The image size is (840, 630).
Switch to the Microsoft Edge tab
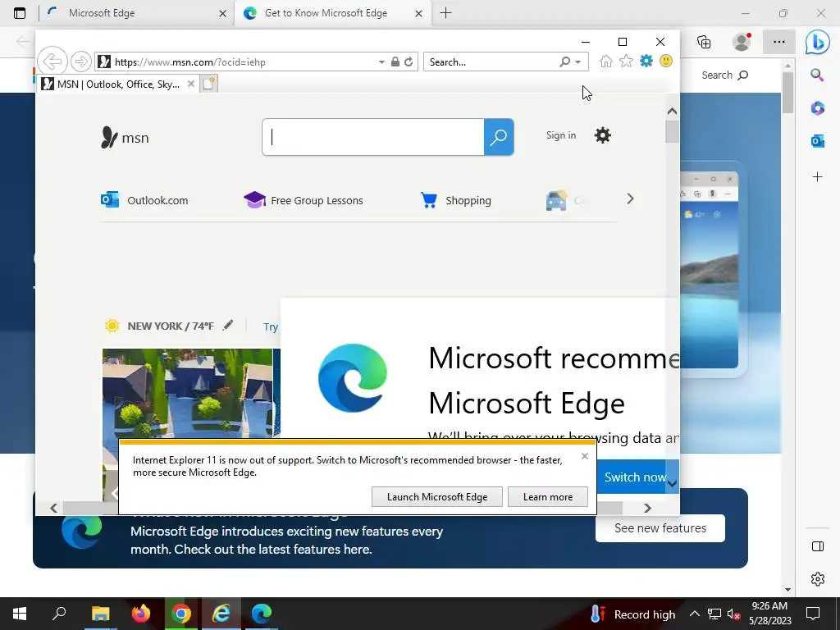pos(135,13)
